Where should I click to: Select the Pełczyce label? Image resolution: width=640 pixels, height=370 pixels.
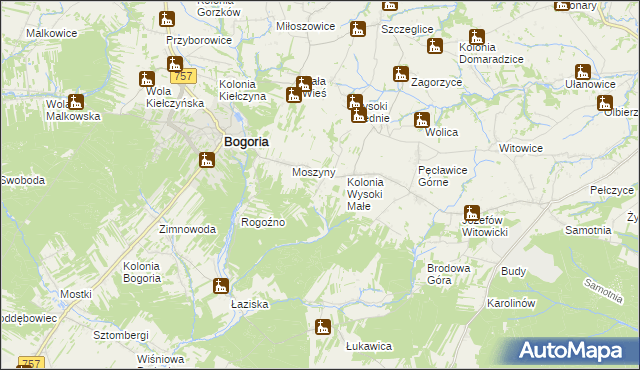pyautogui.click(x=612, y=191)
